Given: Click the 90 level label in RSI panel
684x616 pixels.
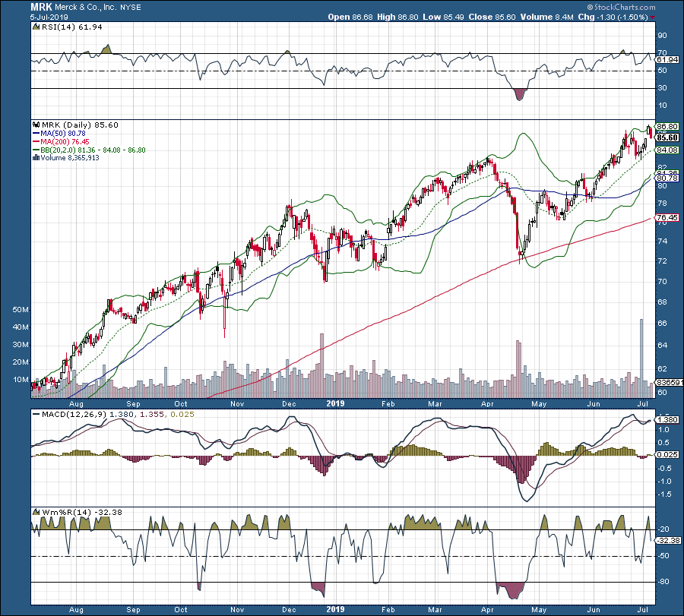Looking at the screenshot, I should click(662, 36).
